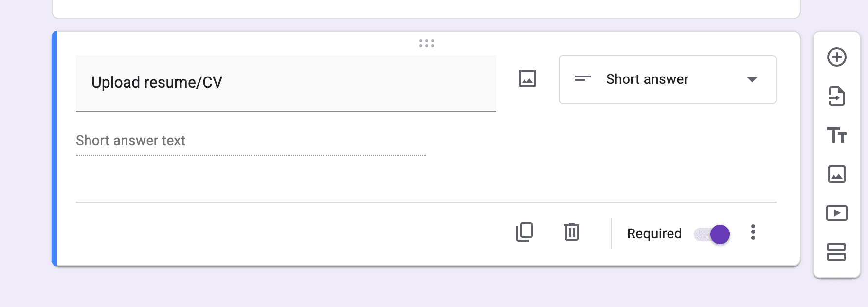Delete the question with the trash icon
Screen dimensions: 868x307
[571, 232]
